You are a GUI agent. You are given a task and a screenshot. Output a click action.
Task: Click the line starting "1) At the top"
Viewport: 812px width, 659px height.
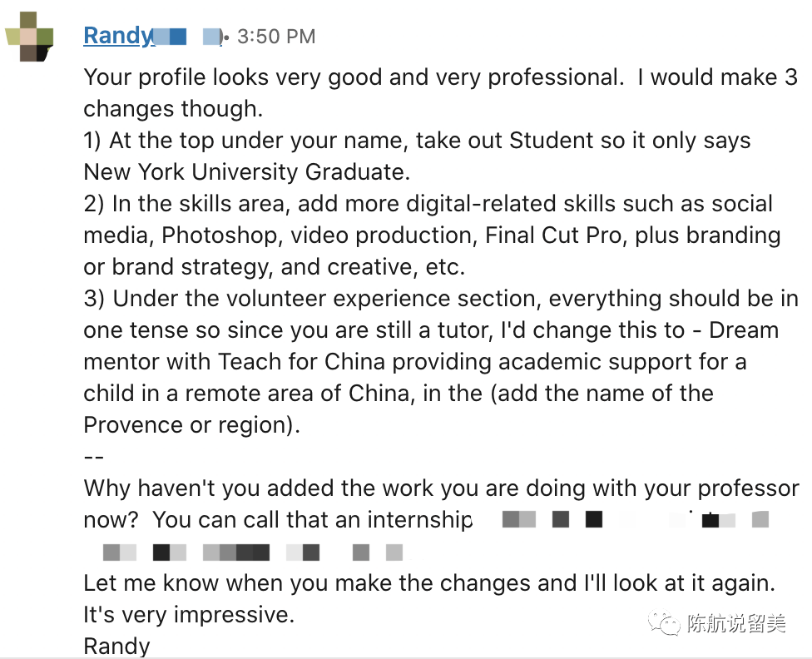(417, 141)
